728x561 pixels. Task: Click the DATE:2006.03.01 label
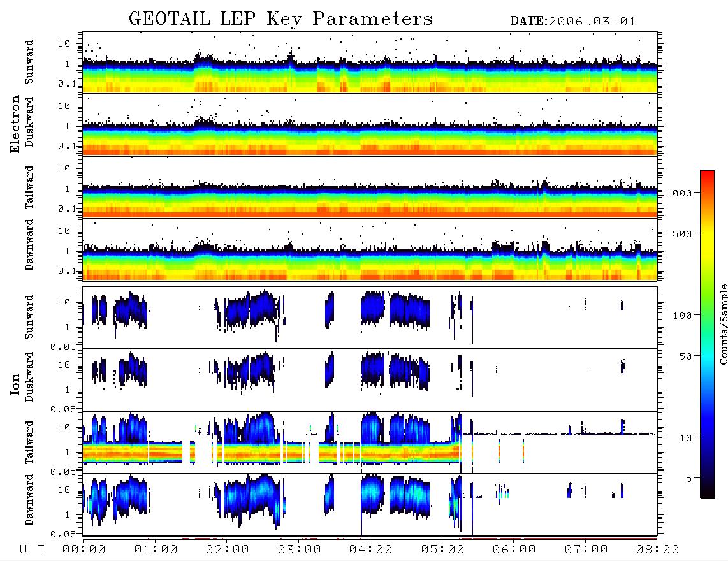point(573,22)
